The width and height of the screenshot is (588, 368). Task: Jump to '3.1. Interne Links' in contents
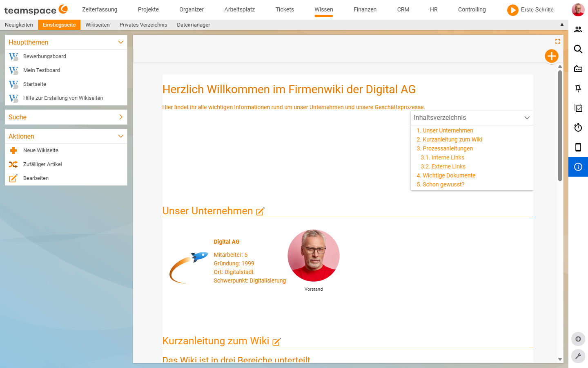[x=442, y=157]
